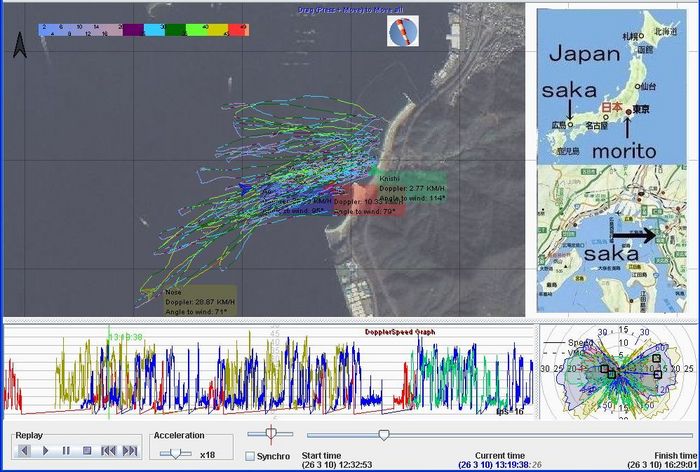Click the small slider with red crosshair

tap(268, 434)
